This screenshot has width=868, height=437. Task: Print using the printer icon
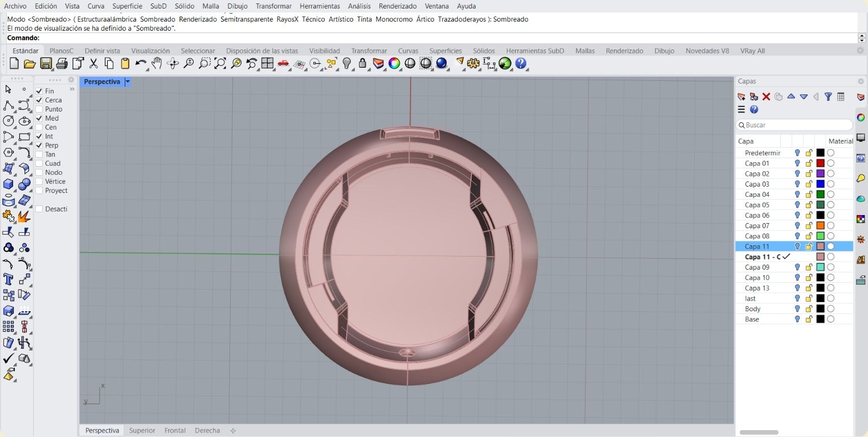(x=62, y=64)
